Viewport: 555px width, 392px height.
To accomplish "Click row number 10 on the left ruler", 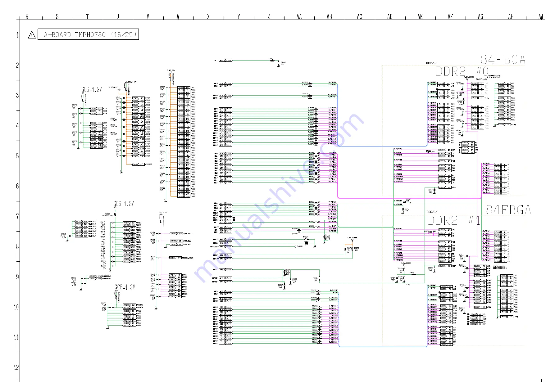I will pos(16,307).
